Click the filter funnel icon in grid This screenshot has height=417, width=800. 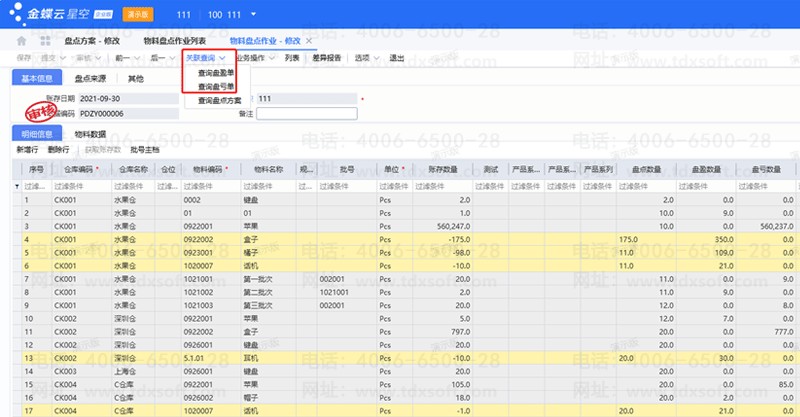pos(16,186)
